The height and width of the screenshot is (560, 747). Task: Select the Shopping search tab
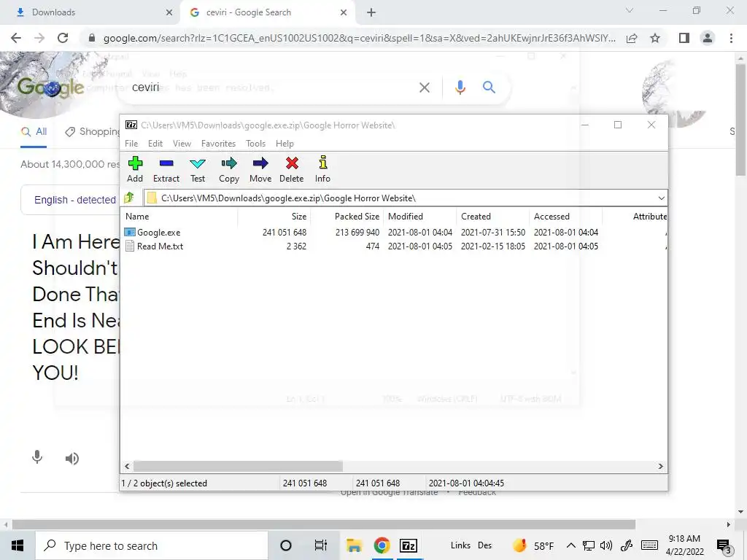(93, 132)
